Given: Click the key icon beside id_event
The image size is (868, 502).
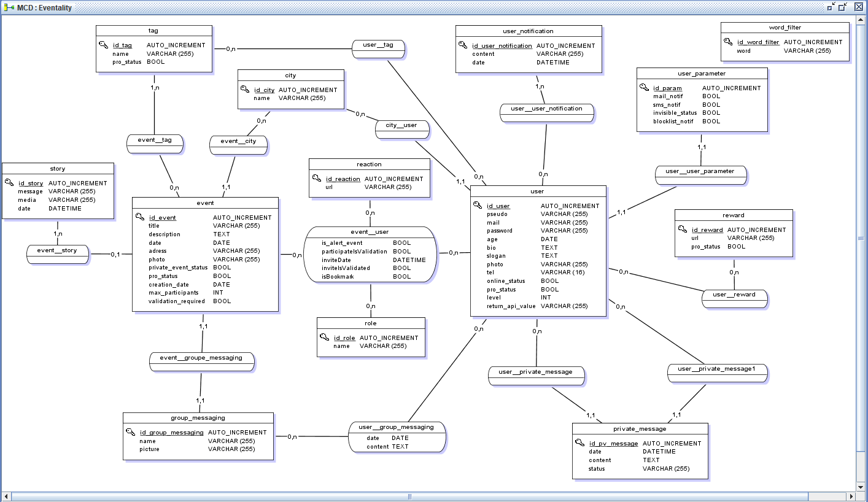Looking at the screenshot, I should click(140, 217).
